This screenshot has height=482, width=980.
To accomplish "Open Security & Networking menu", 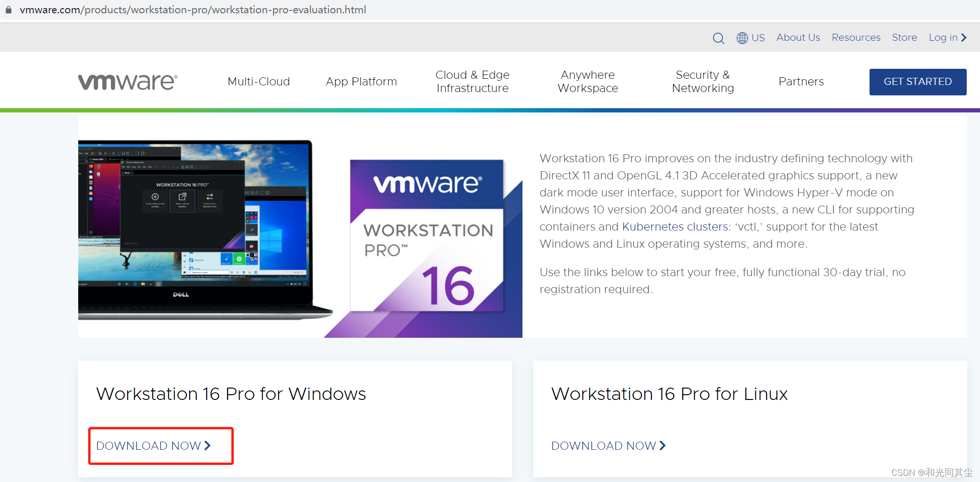I will point(703,82).
